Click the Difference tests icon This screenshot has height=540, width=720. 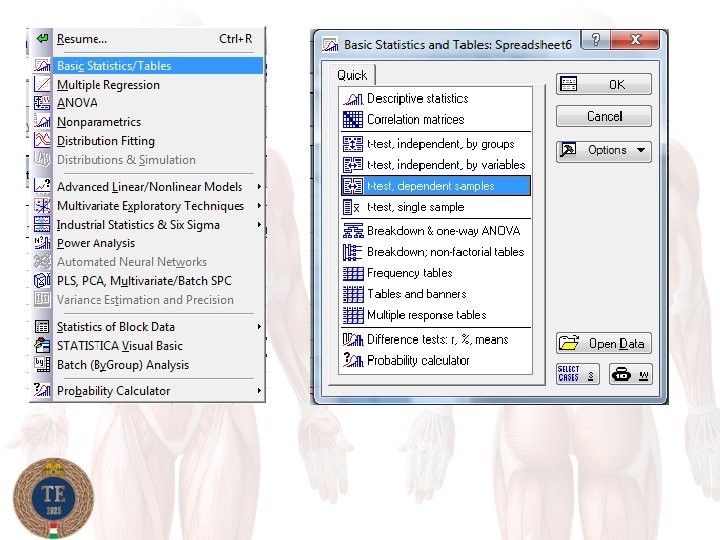353,339
